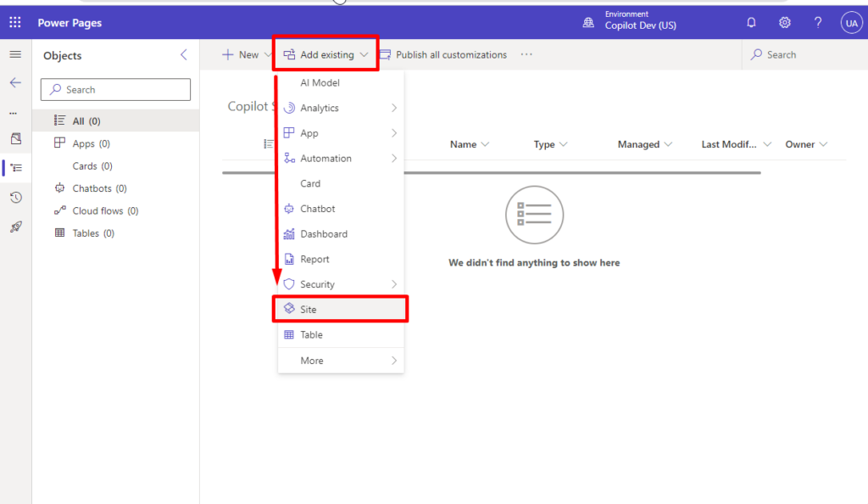Click Publish all customizations
The height and width of the screenshot is (504, 868).
(x=443, y=55)
